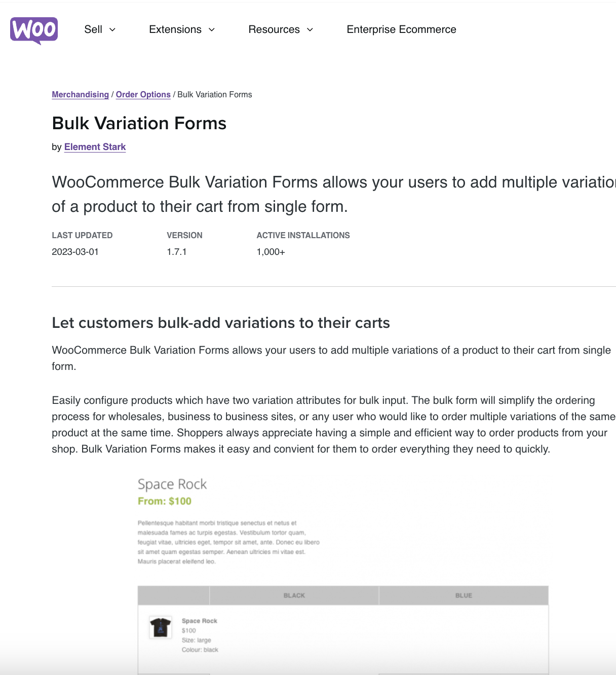The width and height of the screenshot is (616, 675).
Task: Click the LAST UPDATED 2023-03-01 value
Action: pos(75,251)
